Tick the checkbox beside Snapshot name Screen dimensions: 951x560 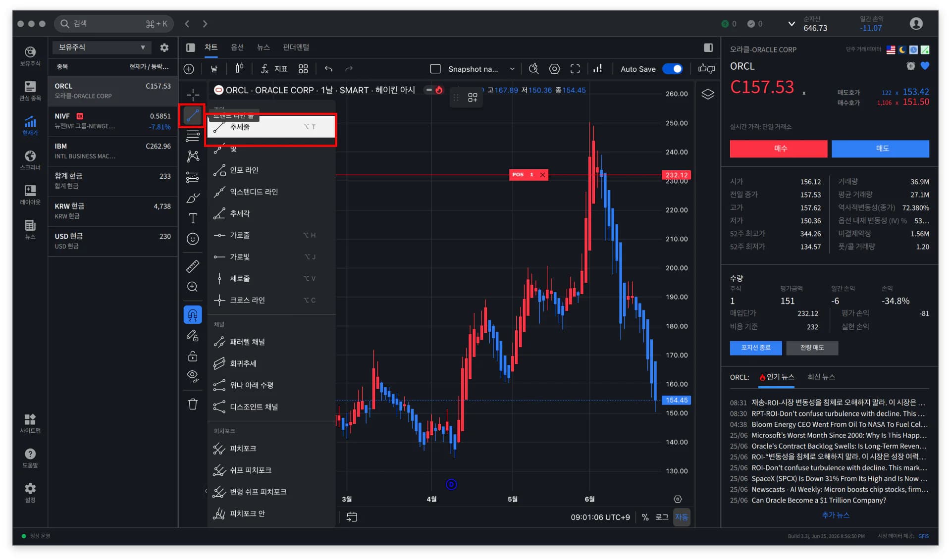(x=435, y=69)
